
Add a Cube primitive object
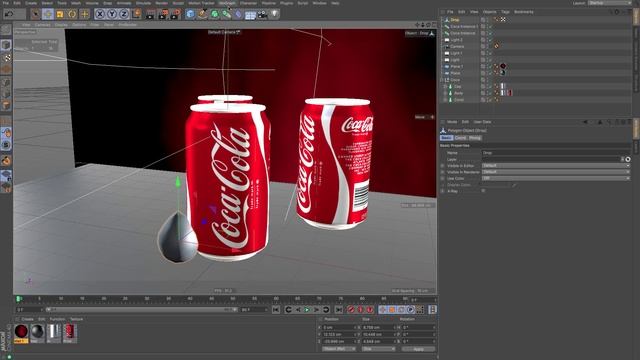190,14
